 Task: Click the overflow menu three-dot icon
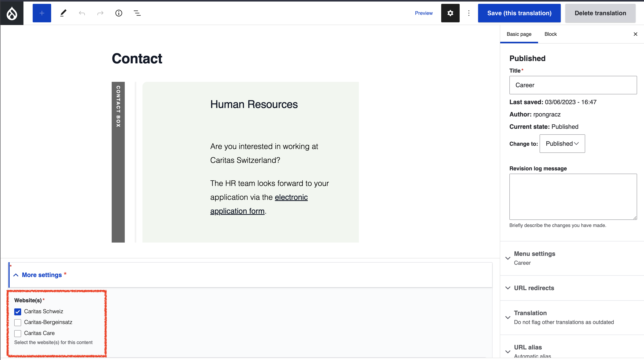469,13
